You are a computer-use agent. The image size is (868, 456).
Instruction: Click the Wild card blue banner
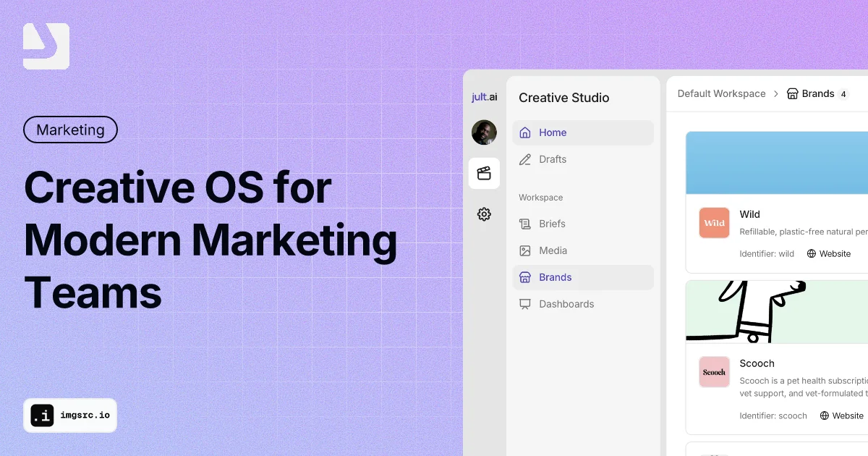tap(777, 162)
